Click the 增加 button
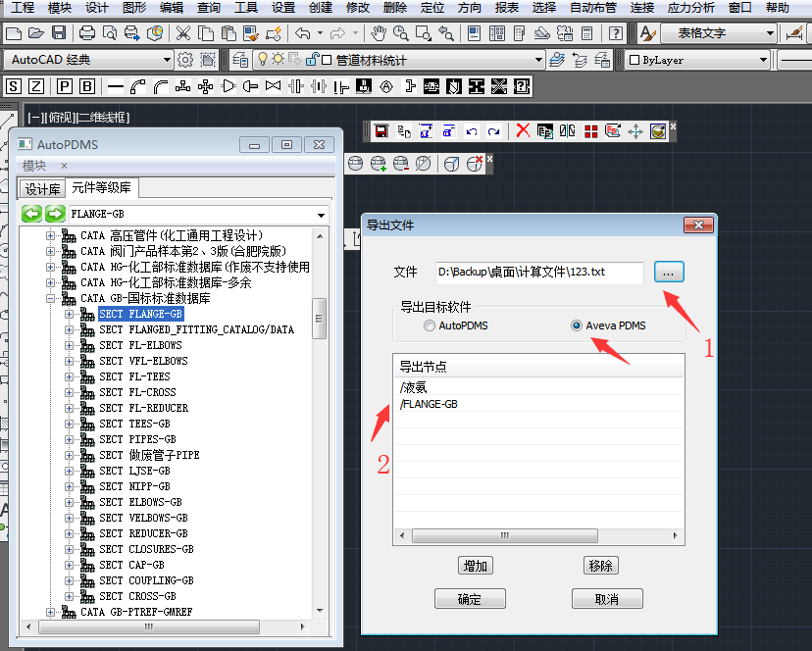The image size is (812, 651). pos(475,566)
